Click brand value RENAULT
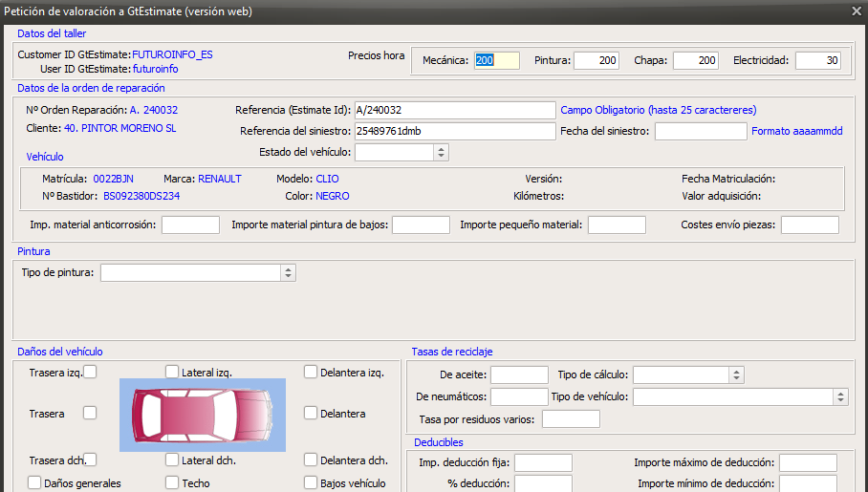The image size is (868, 492). (x=220, y=179)
